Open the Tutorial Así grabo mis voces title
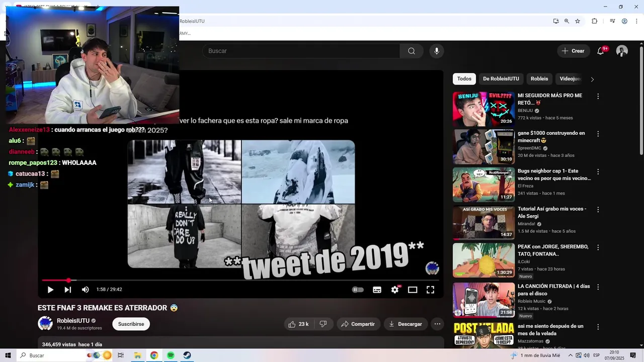 (552, 212)
